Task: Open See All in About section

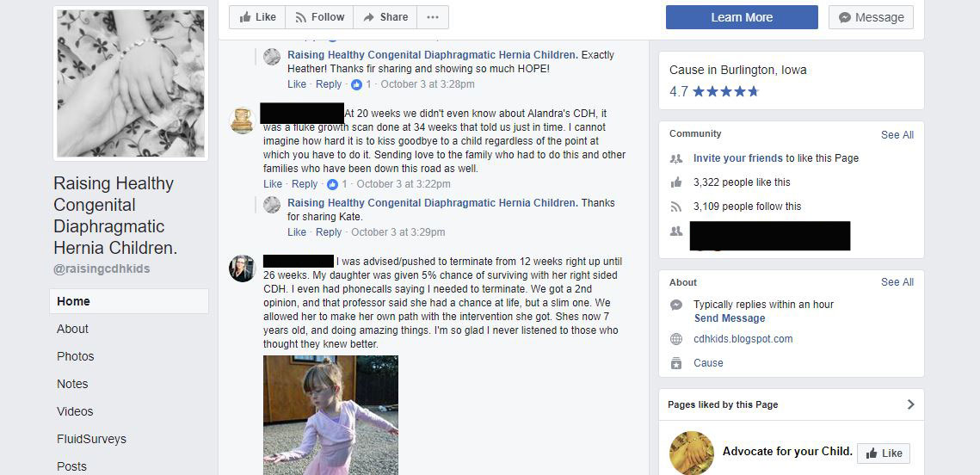Action: (897, 282)
